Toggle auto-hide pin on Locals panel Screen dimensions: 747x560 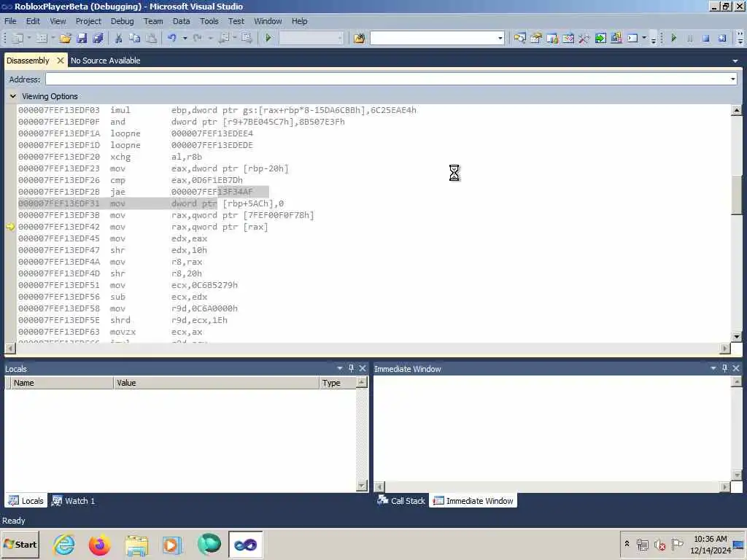tap(351, 368)
